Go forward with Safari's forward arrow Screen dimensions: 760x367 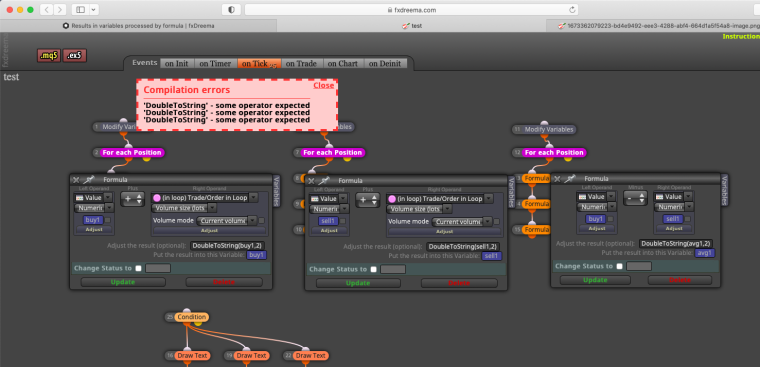pos(60,10)
